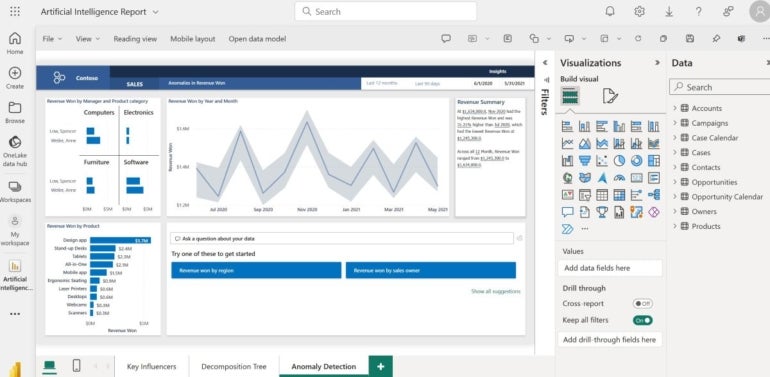Screen dimensions: 770x377
Task: Select the line chart visual
Action: (568, 144)
